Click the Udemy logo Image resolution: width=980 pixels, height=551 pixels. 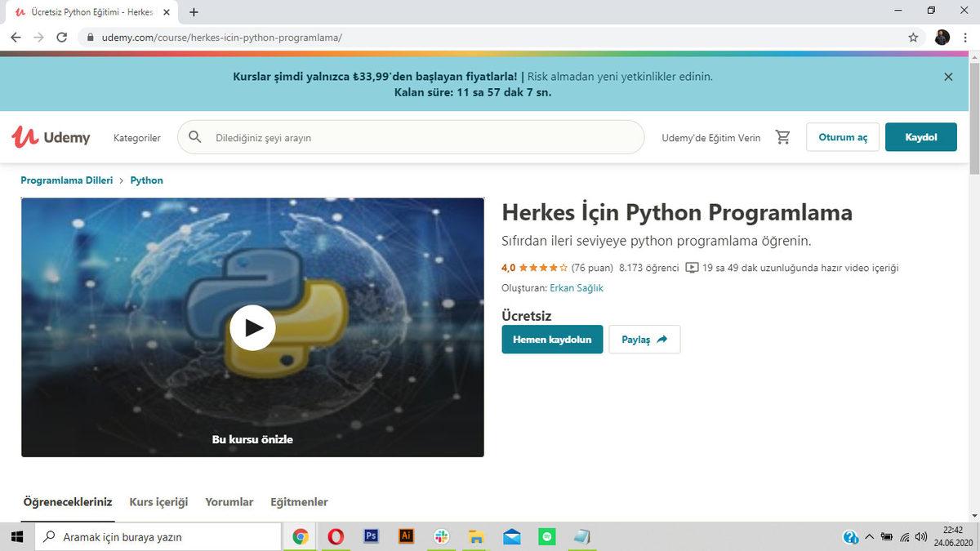click(51, 137)
